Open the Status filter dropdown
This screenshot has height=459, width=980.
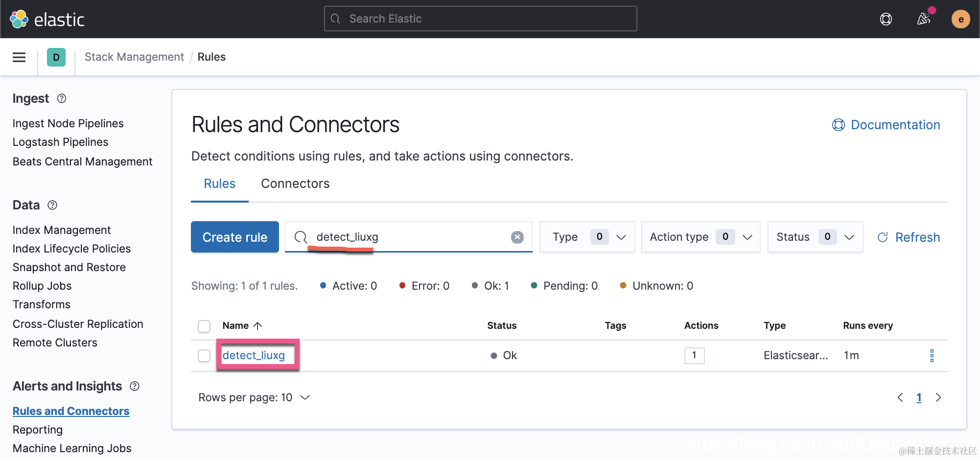tap(815, 237)
